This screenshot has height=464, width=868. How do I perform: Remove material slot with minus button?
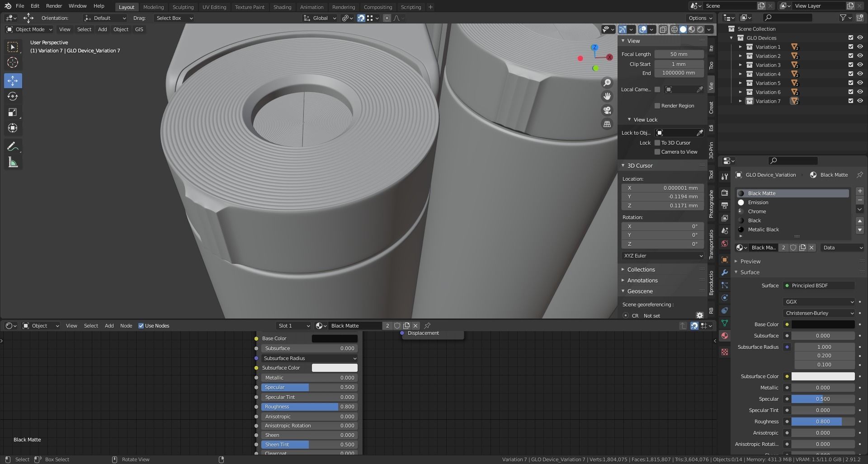(x=860, y=200)
